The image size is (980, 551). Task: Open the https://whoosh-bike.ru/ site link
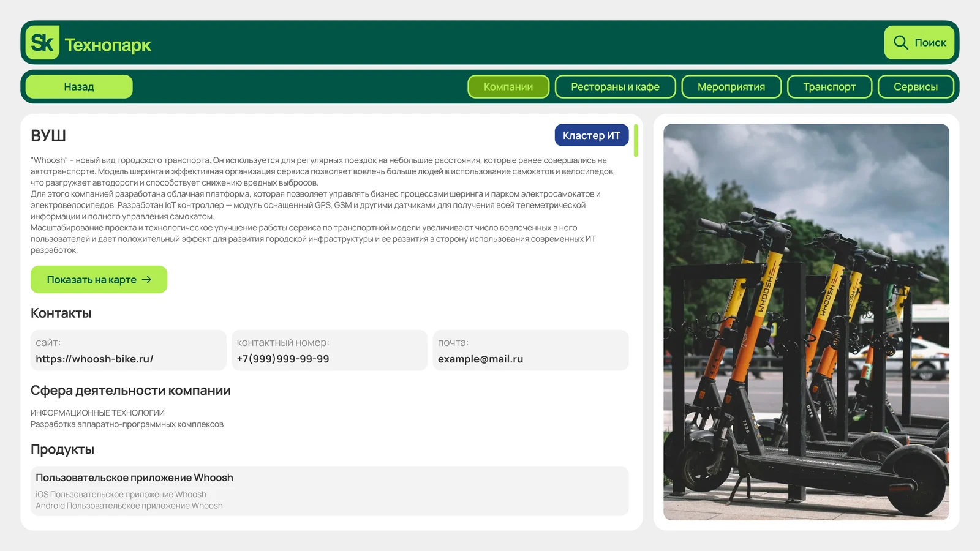(94, 359)
